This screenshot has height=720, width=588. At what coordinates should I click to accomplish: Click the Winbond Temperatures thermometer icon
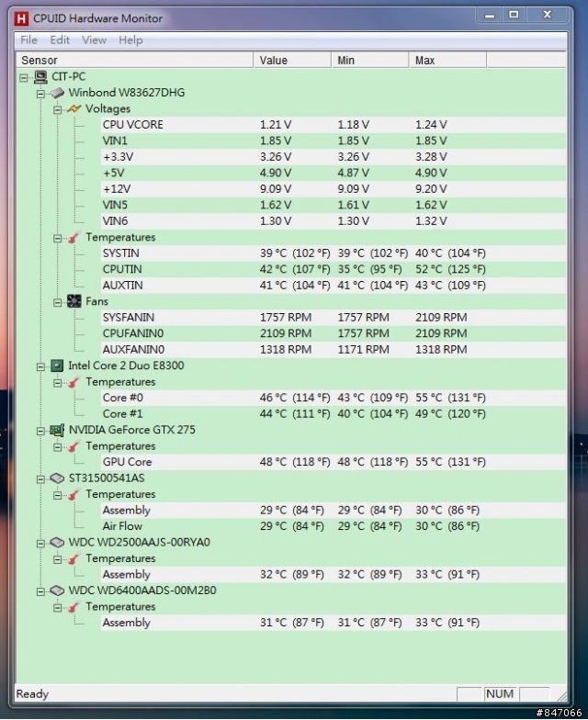click(73, 238)
